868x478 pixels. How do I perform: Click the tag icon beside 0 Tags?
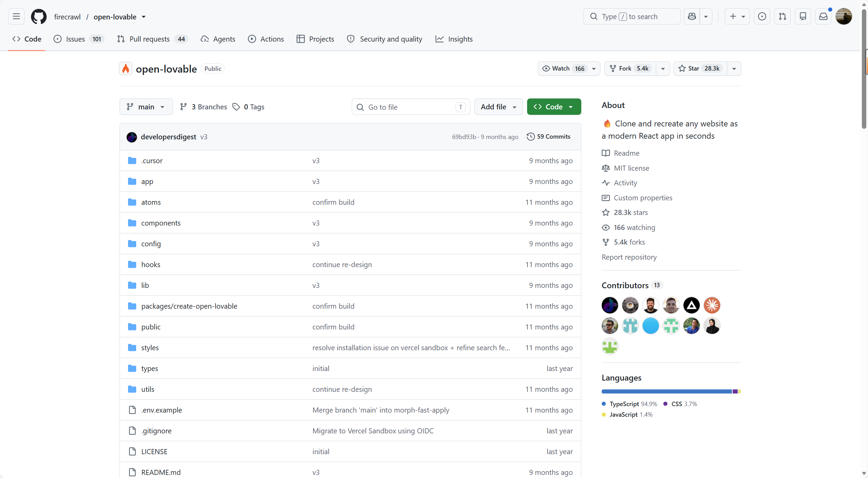(x=236, y=107)
